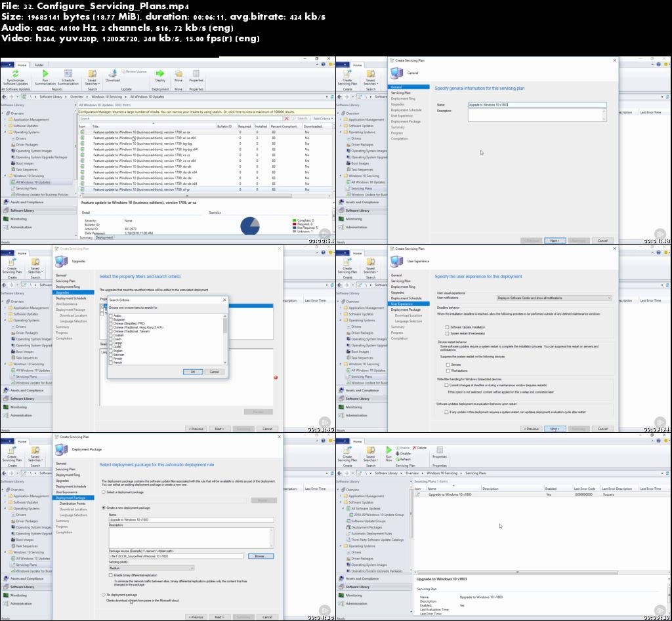The height and width of the screenshot is (621, 672).
Task: Collapse Operating Systems in the All Windows 10 Updates frame
Action: click(5, 132)
